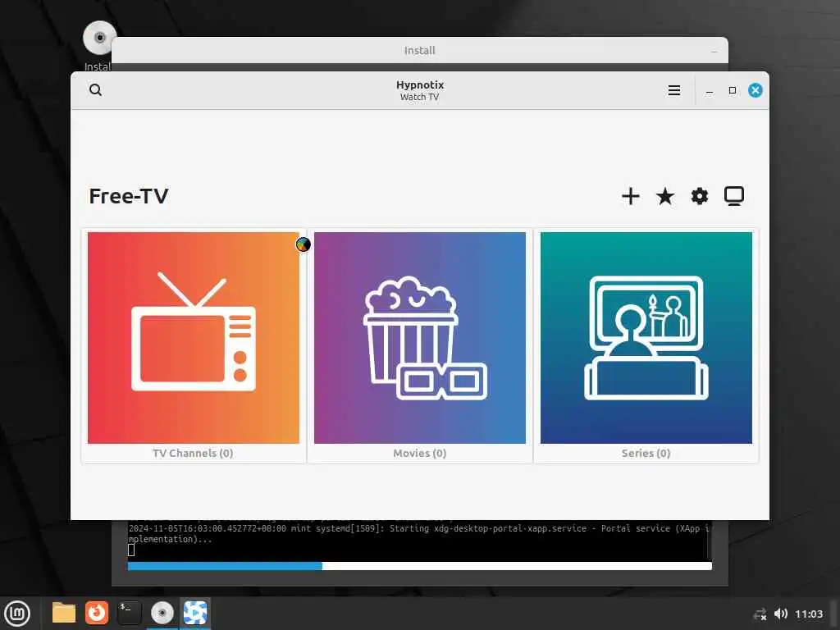Add a new provider with plus icon
Screen dimensions: 840x630
pyautogui.click(x=631, y=196)
